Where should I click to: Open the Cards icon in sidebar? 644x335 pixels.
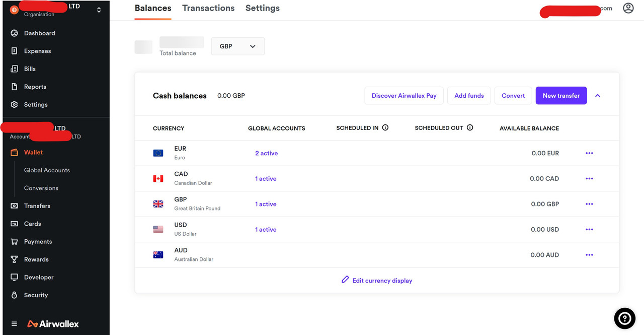(x=14, y=224)
